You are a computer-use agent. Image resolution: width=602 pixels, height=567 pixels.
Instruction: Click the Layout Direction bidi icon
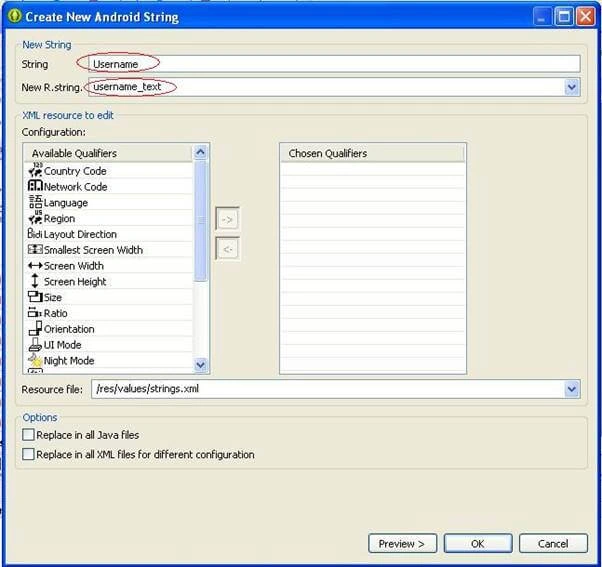pos(35,233)
